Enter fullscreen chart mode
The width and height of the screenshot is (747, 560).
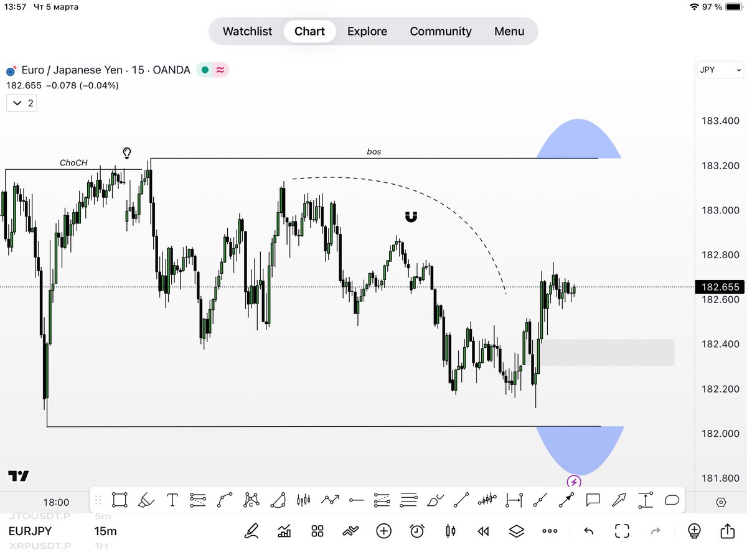(x=622, y=531)
